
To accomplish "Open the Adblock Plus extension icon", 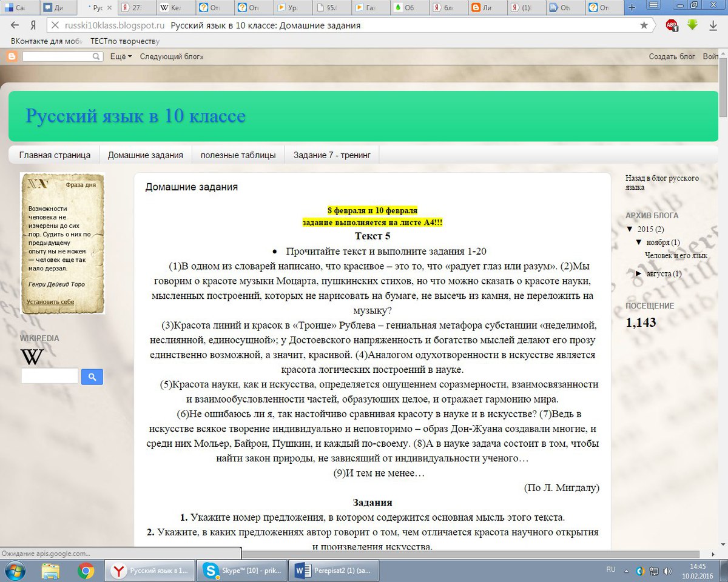I will point(672,25).
